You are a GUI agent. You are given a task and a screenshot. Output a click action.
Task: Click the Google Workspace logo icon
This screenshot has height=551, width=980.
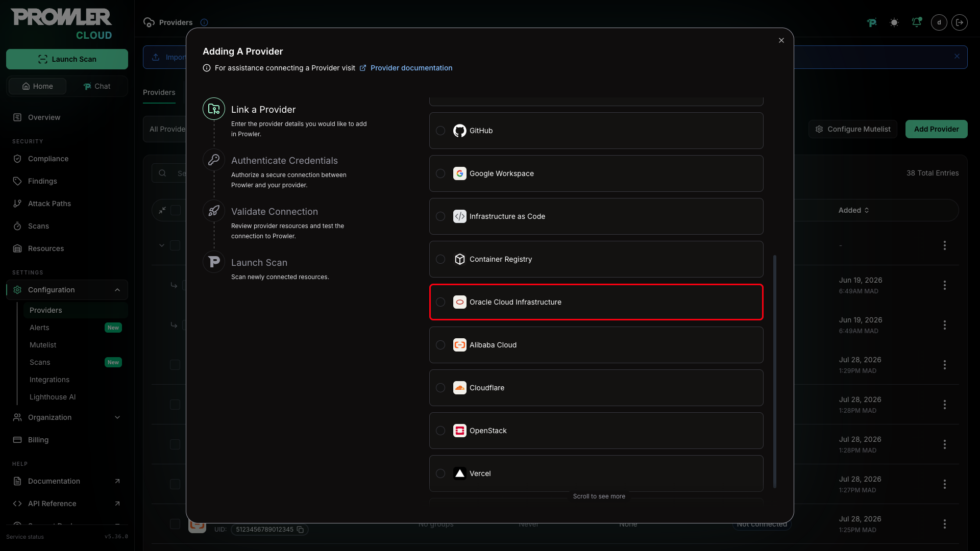pos(460,173)
